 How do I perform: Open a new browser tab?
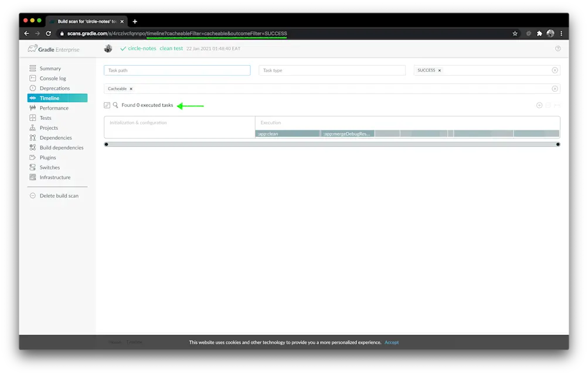pos(135,21)
